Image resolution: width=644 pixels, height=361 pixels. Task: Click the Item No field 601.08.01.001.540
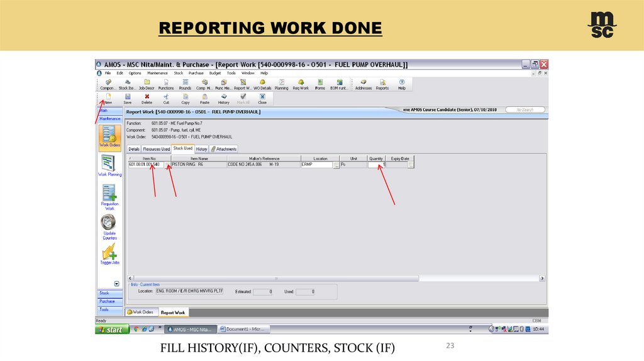146,165
